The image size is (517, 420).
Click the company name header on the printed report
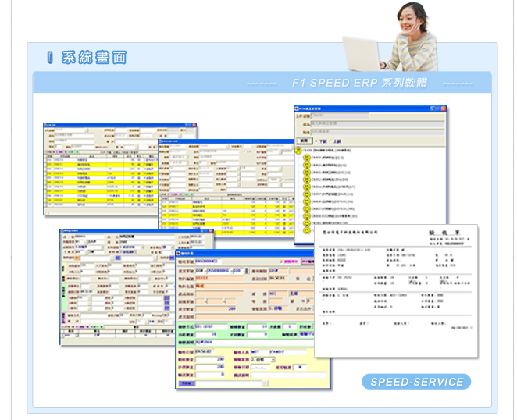click(x=350, y=232)
